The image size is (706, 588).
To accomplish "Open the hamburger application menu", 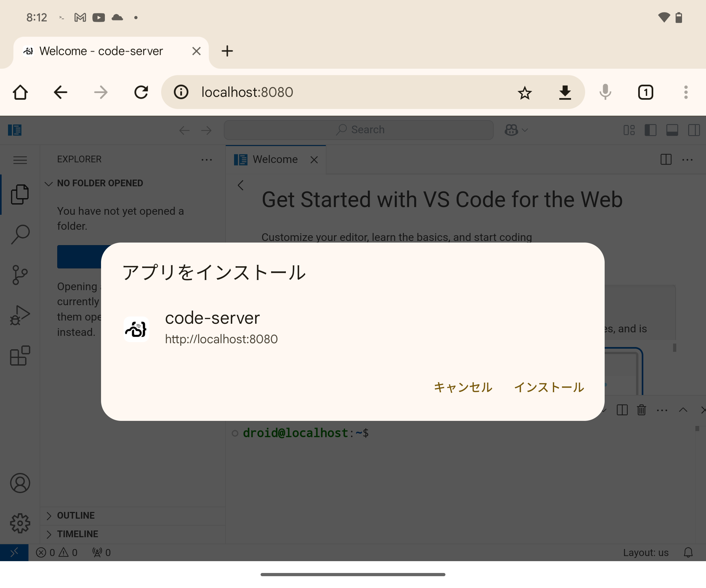I will (20, 160).
